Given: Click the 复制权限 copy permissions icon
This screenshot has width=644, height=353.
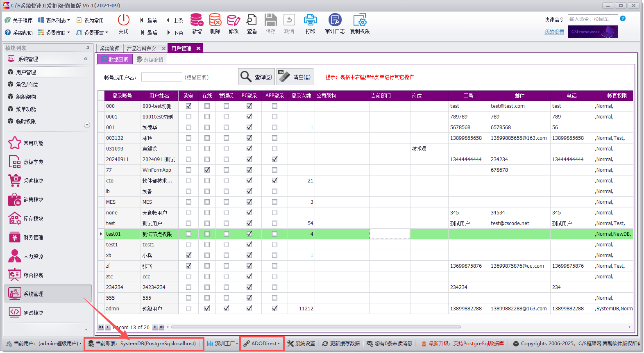Looking at the screenshot, I should (360, 24).
